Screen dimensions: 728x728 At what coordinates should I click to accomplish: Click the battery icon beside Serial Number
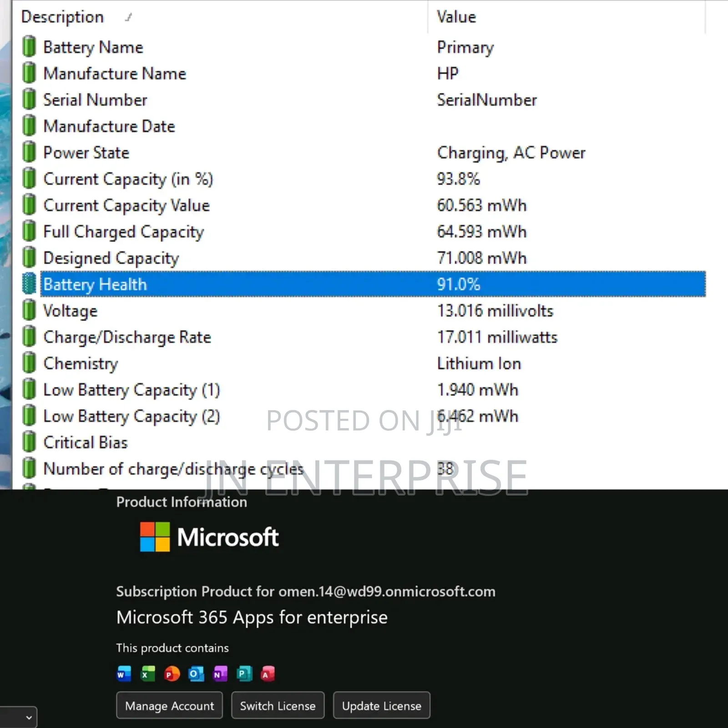(29, 100)
